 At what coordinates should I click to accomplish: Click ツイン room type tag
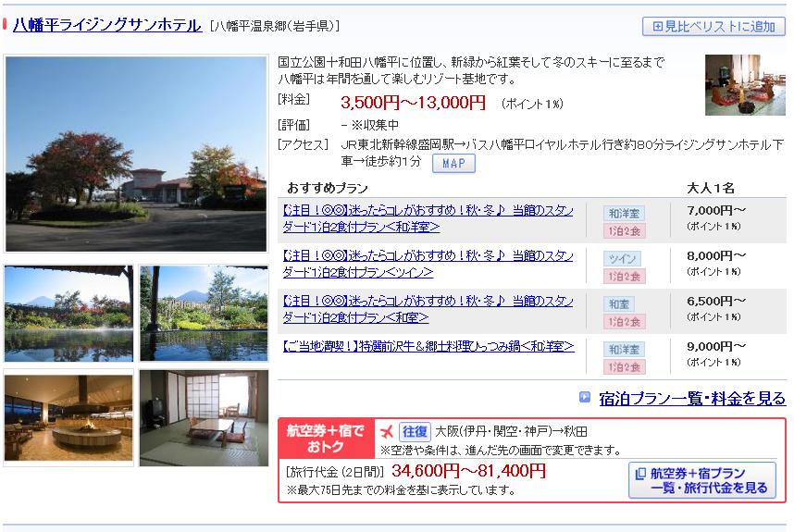tap(622, 259)
